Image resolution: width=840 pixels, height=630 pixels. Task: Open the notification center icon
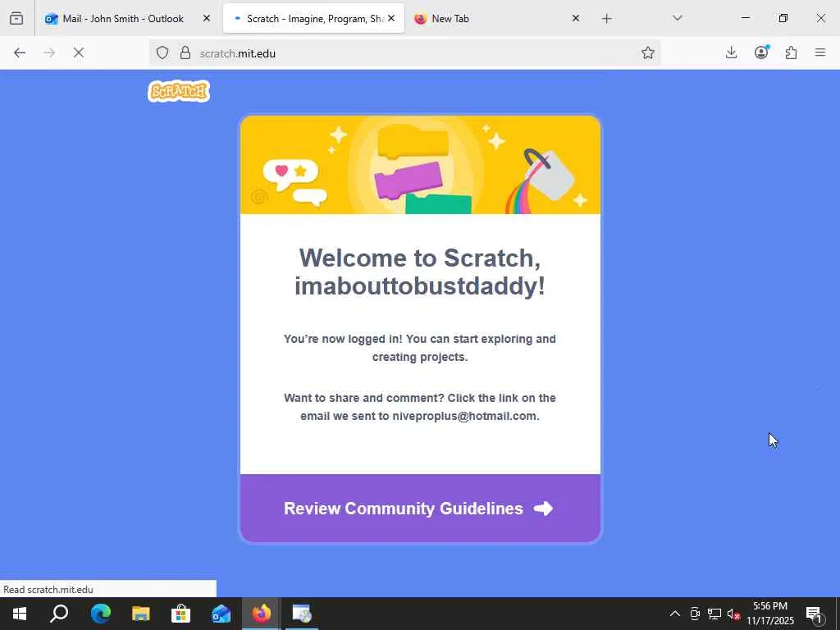pos(815,614)
